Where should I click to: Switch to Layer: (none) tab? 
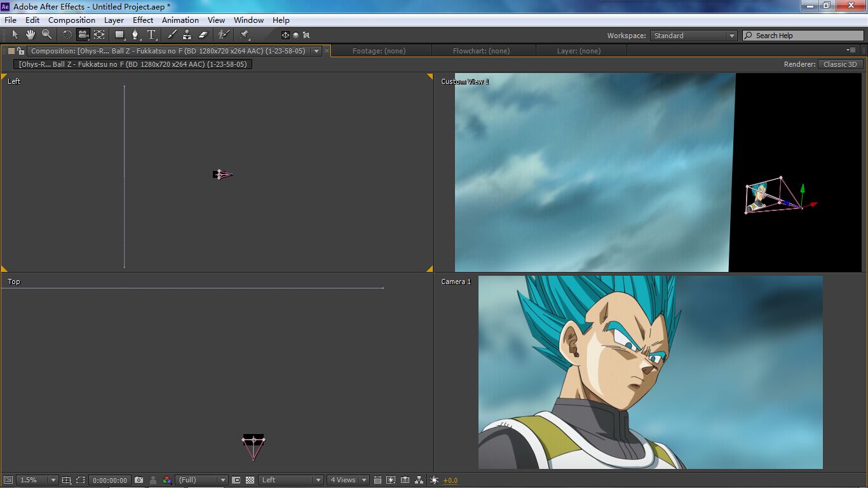point(578,51)
